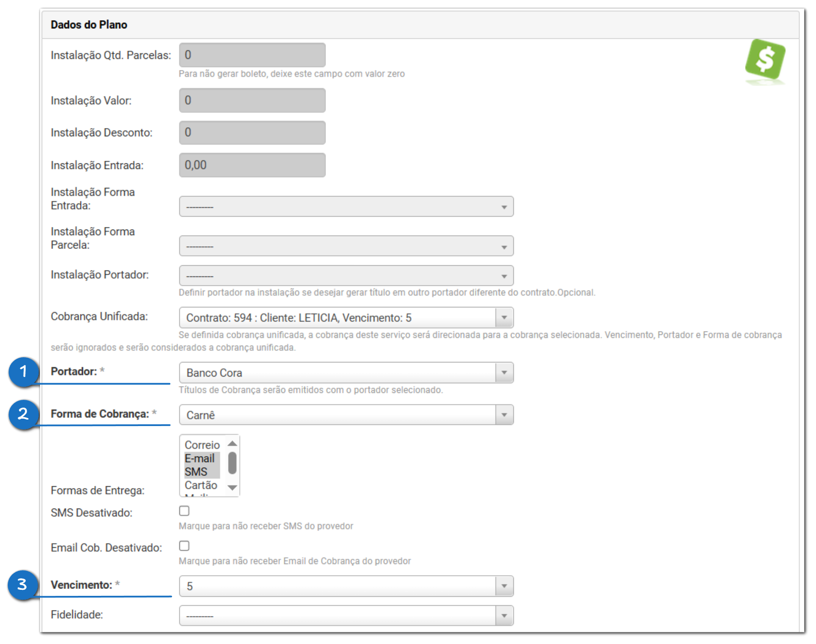Click the green dollar sign icon

pos(765,60)
